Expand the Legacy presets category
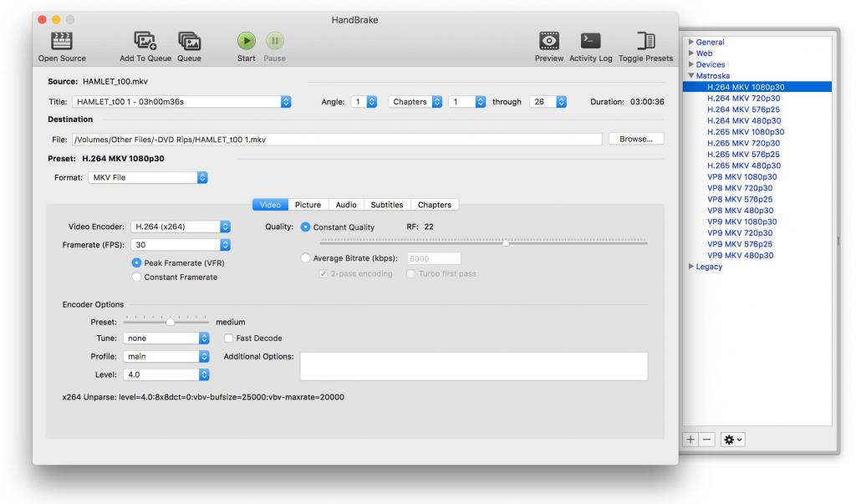This screenshot has height=504, width=856. coord(691,266)
